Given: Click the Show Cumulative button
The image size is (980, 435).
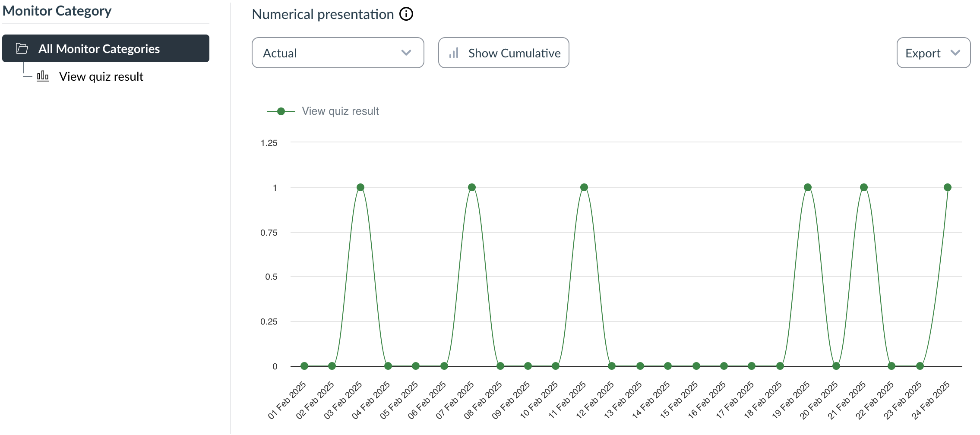Looking at the screenshot, I should (x=504, y=53).
